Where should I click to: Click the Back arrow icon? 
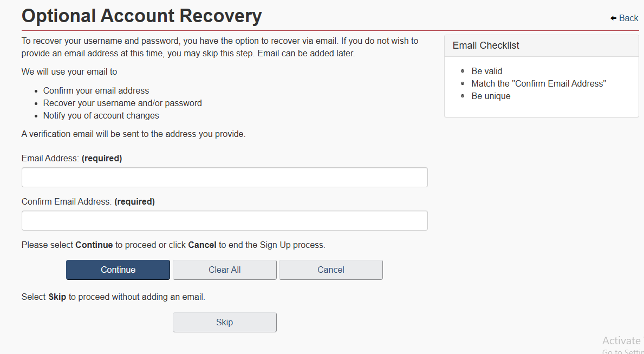point(613,18)
